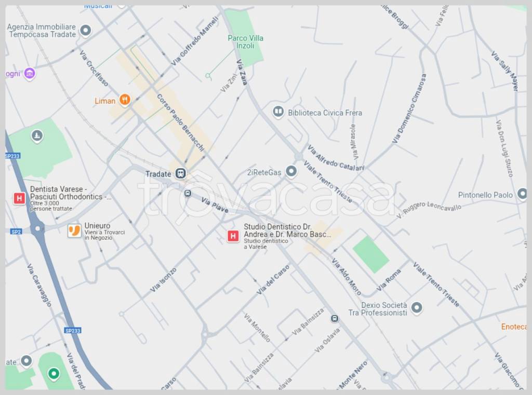
Task: Select the 'Via Aldo Moro' street label
Action: click(346, 276)
